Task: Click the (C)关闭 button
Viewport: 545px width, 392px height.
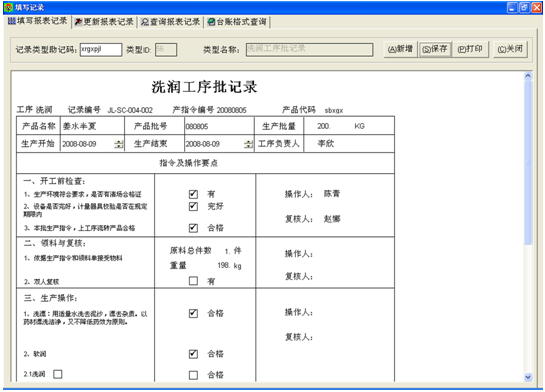Action: [510, 49]
